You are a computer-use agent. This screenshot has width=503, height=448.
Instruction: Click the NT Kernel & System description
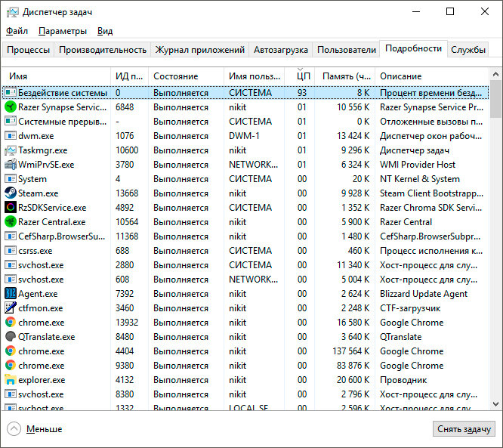click(420, 179)
